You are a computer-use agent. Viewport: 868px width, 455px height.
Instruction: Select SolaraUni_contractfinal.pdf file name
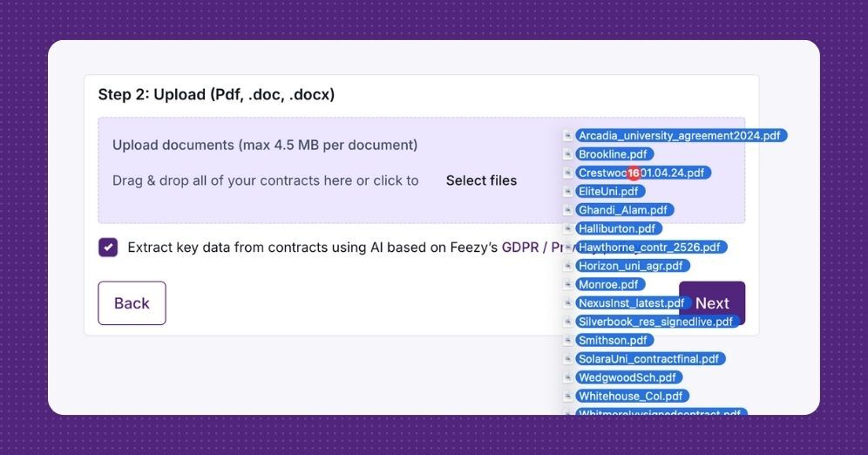tap(650, 359)
